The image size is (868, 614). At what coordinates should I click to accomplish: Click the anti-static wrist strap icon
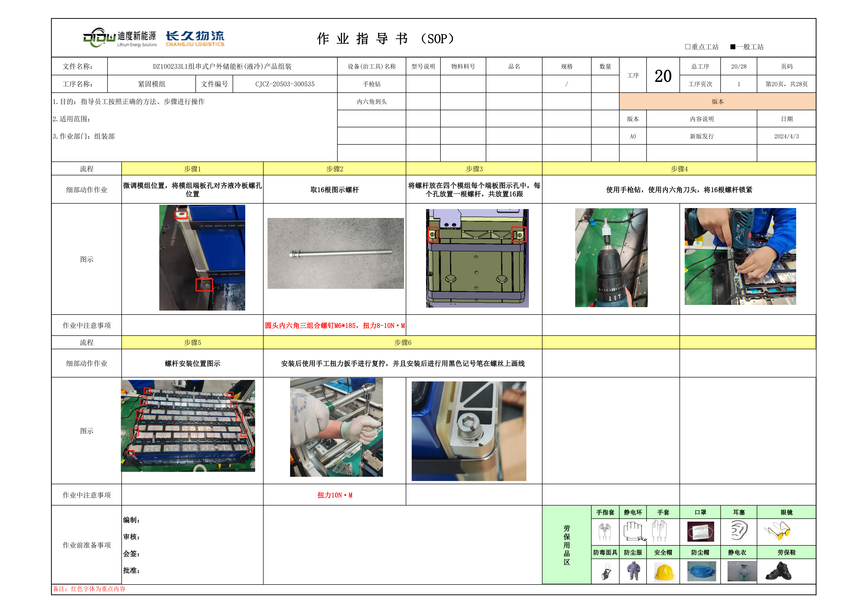click(x=634, y=531)
